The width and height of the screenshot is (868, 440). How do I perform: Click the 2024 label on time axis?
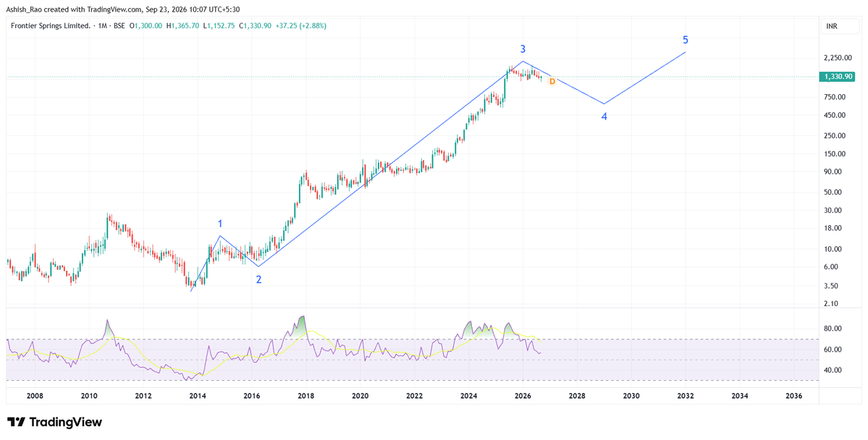coord(469,397)
